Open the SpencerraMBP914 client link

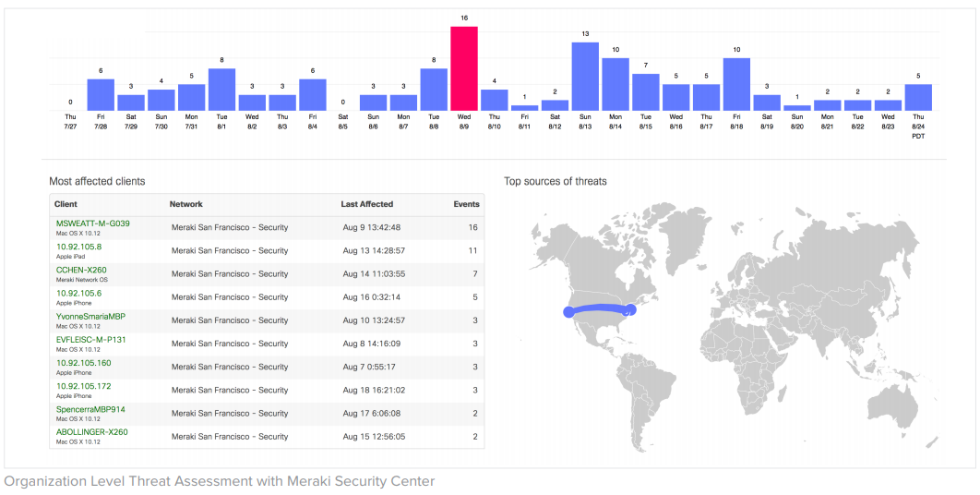pos(90,409)
